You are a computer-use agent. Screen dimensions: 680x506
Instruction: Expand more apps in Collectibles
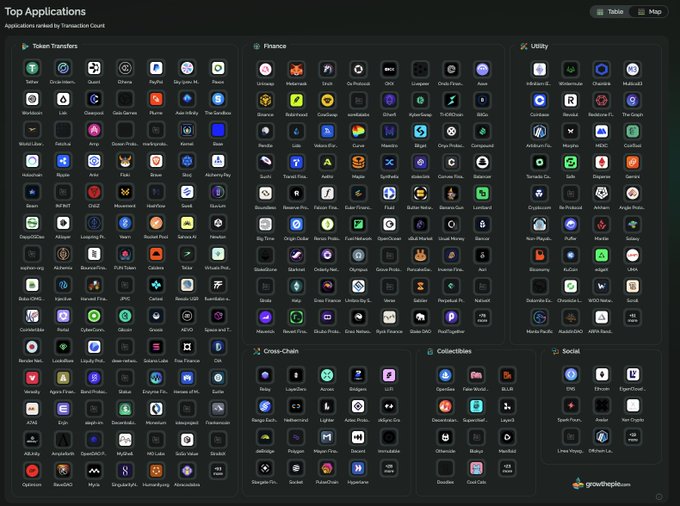click(x=507, y=468)
